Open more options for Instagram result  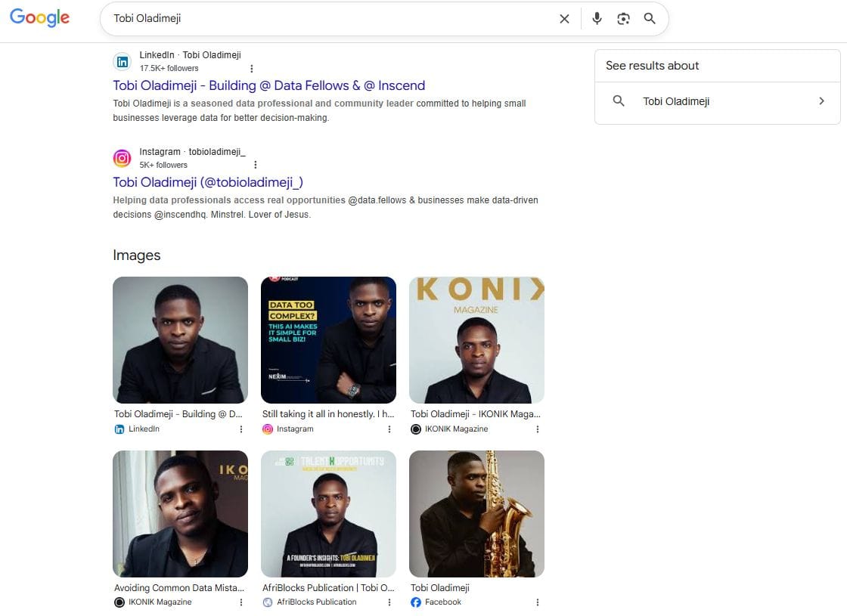point(256,165)
